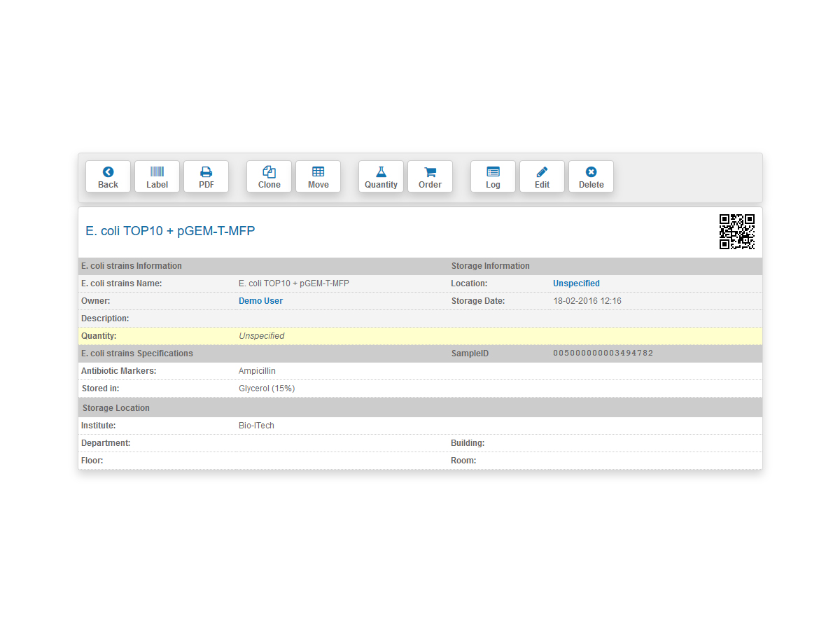Delete this sample record
840x630 pixels.
591,177
